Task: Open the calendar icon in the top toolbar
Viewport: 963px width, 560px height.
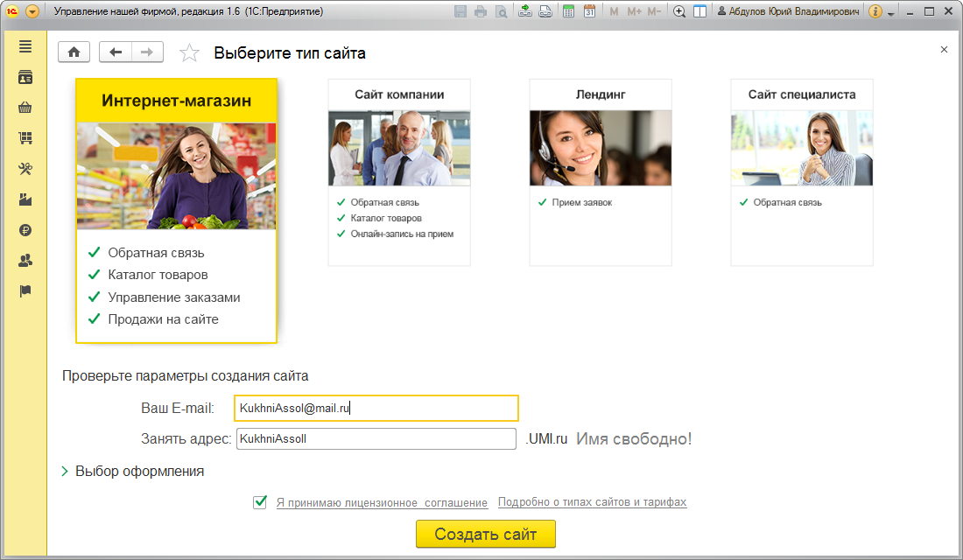Action: tap(589, 12)
